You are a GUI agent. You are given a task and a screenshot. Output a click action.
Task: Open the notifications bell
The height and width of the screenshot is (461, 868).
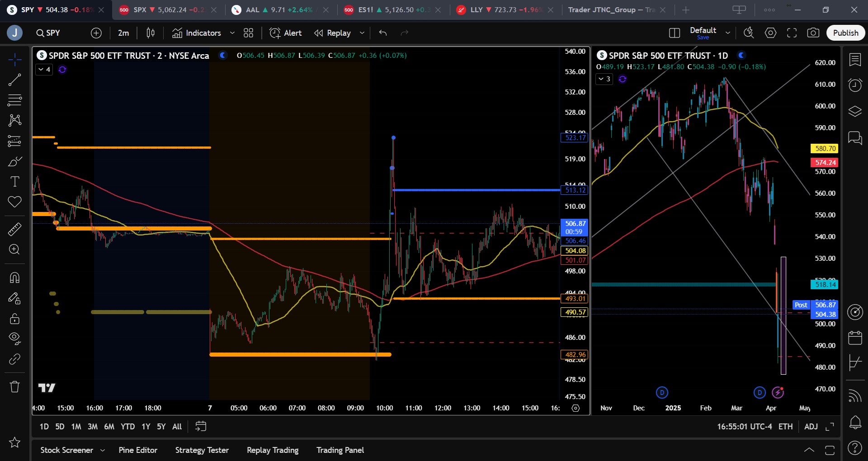(x=855, y=422)
